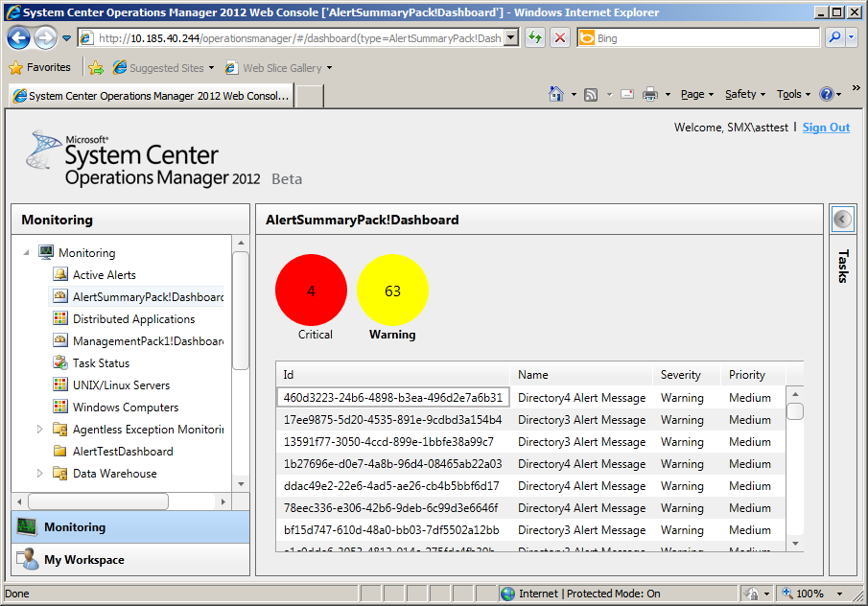Select the System Center Operations Manager tab
The image size is (868, 606).
(x=151, y=96)
